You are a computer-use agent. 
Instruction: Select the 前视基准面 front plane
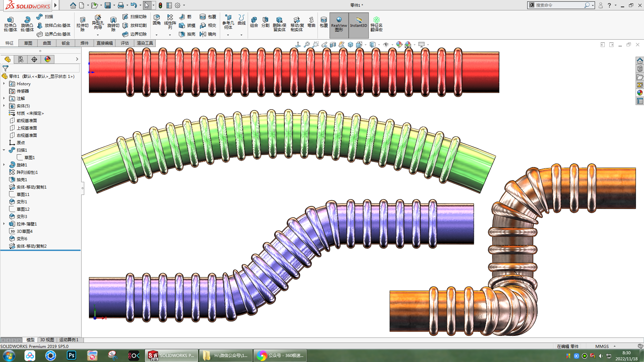point(27,120)
